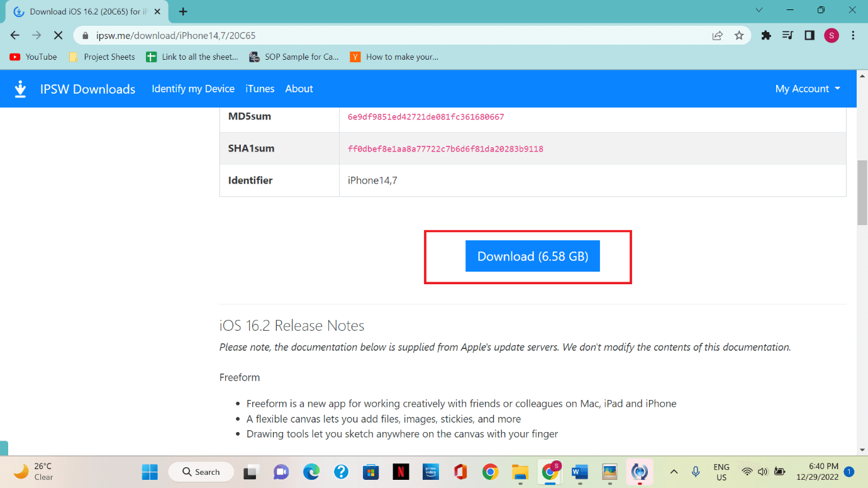Click the Download (6.58 GB) button
Viewport: 868px width, 488px height.
532,256
